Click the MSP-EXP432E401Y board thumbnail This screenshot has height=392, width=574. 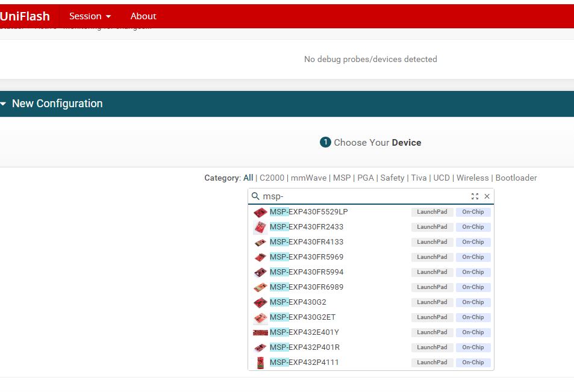[x=260, y=333]
